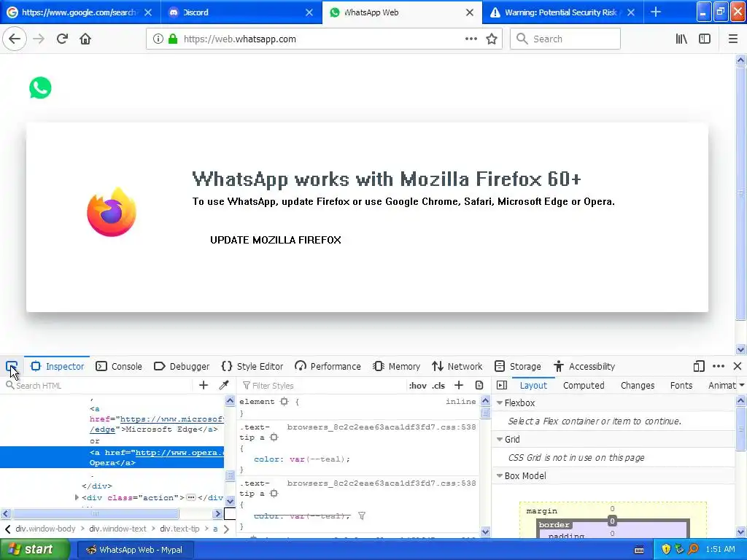
Task: Click the Forward navigation arrow
Action: pos(39,39)
